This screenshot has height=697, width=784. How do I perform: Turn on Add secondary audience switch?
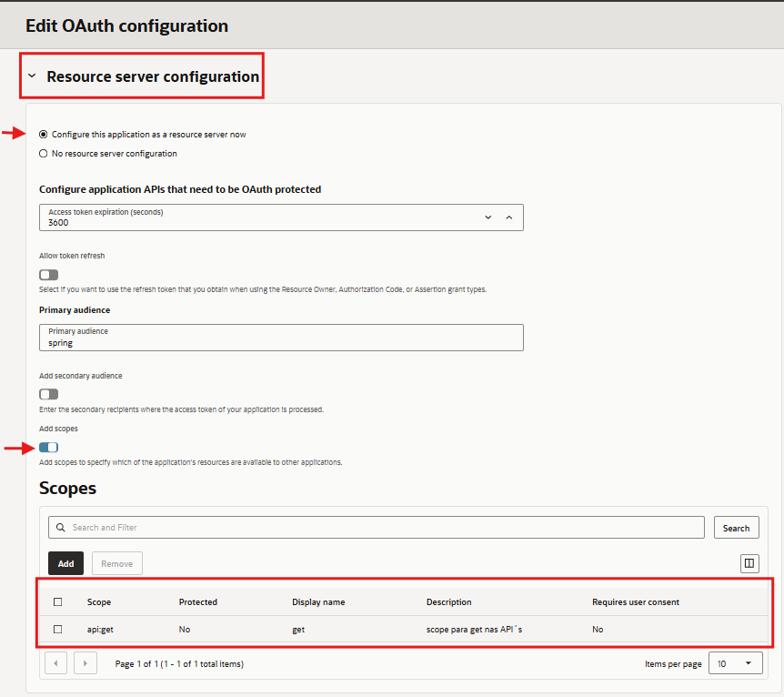pos(49,394)
